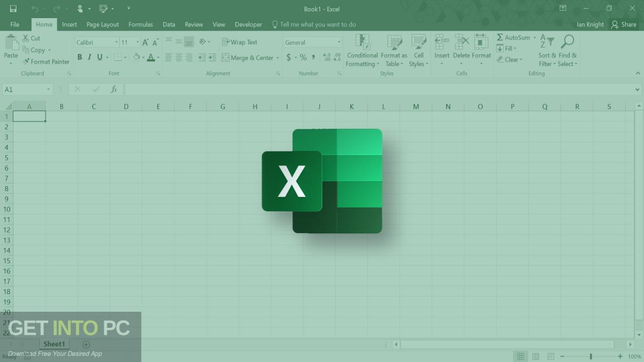Toggle Italic formatting
This screenshot has height=362, width=644.
click(x=90, y=57)
